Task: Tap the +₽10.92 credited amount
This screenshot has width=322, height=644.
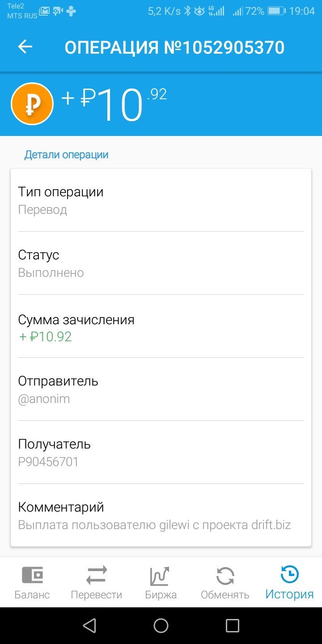Action: point(45,336)
